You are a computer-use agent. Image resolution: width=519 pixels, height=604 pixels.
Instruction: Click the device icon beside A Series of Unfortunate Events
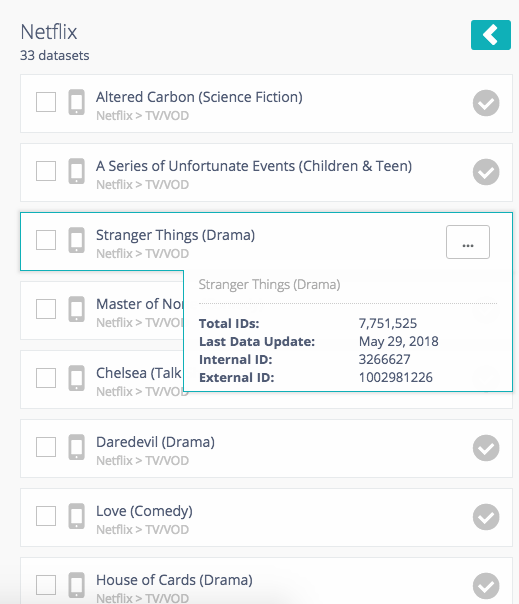(x=76, y=171)
